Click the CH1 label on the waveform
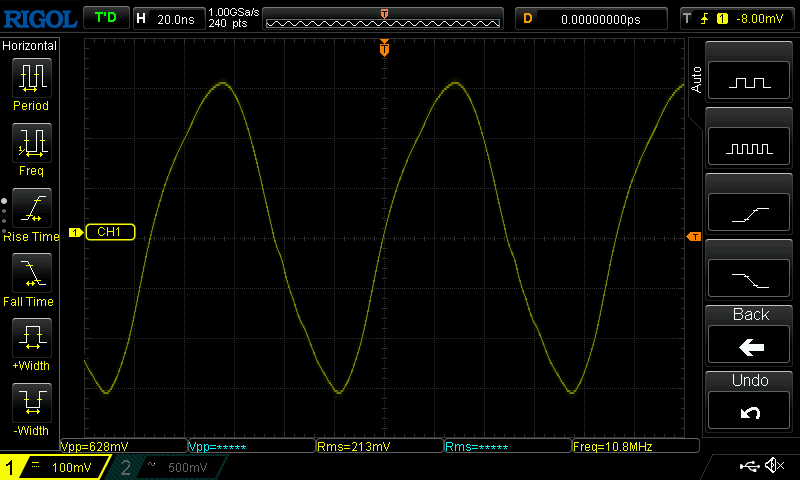800x480 pixels. pyautogui.click(x=110, y=232)
